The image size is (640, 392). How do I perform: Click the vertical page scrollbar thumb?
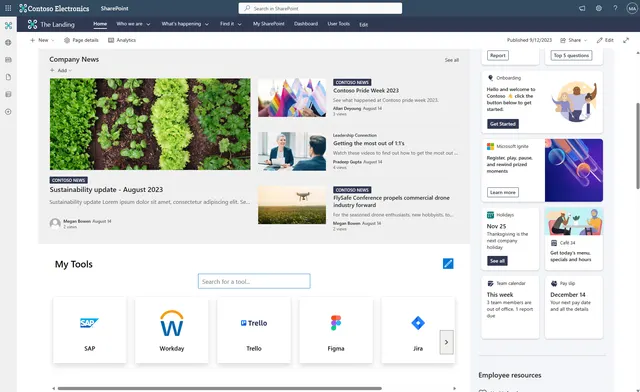tap(638, 146)
